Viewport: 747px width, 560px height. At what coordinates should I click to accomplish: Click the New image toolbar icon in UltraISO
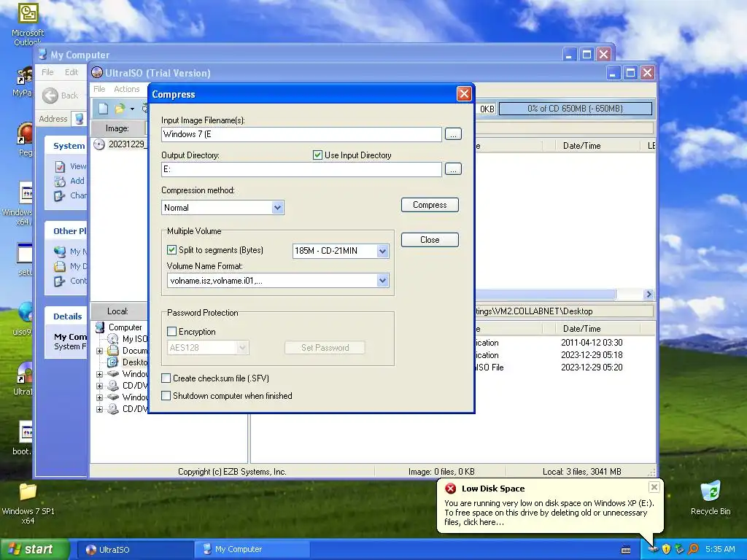(103, 109)
